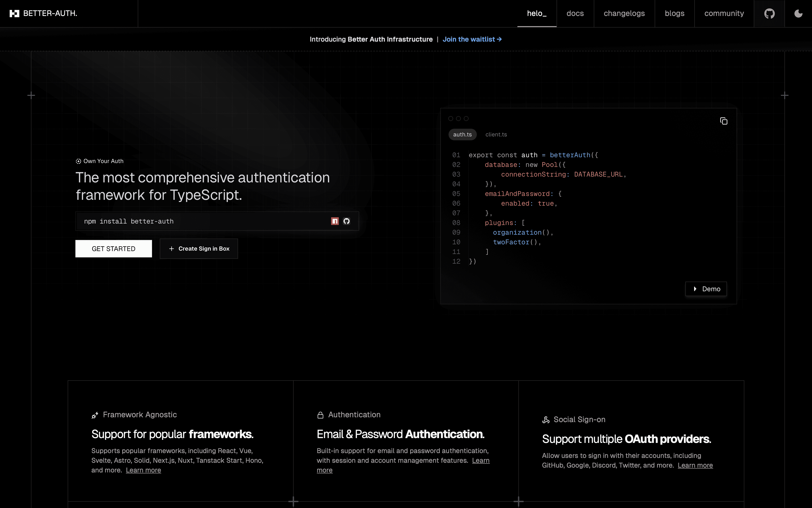Open the GitHub icon in install box

(x=347, y=221)
